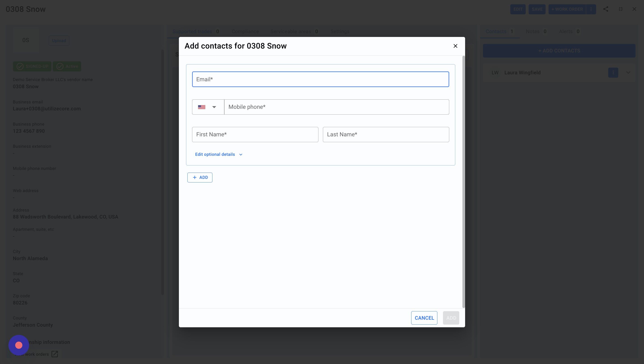Open Laura Wingfield's three-dot options menu
Viewport: 644px width, 364px height.
tap(613, 73)
